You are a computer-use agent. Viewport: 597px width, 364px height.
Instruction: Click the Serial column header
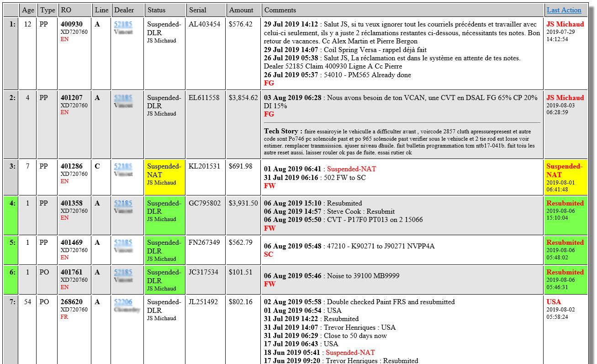click(197, 10)
